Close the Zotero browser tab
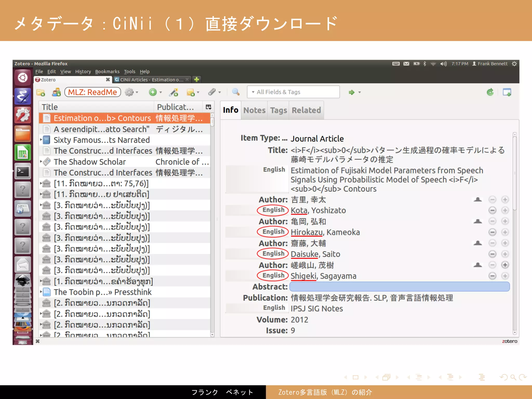Viewport: 532px width, 399px height. pos(108,79)
